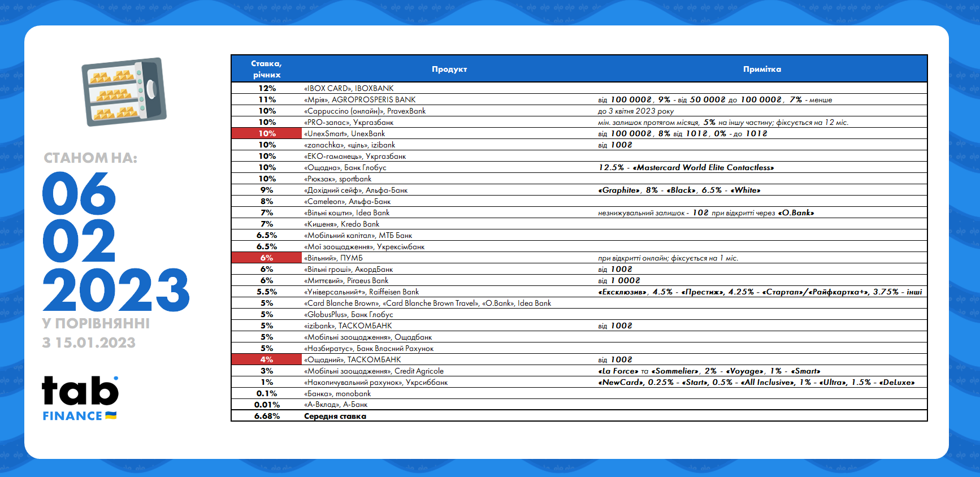Select the «PRO-запас», Укргазбанк product

coord(349,122)
